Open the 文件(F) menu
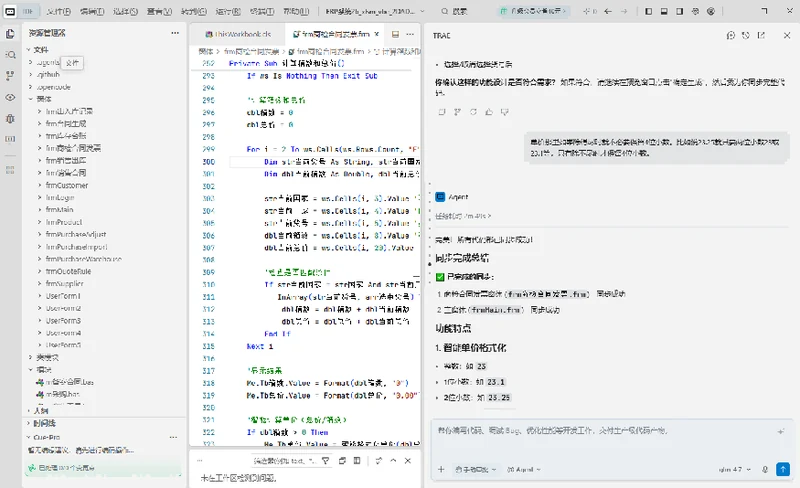 click(x=58, y=11)
